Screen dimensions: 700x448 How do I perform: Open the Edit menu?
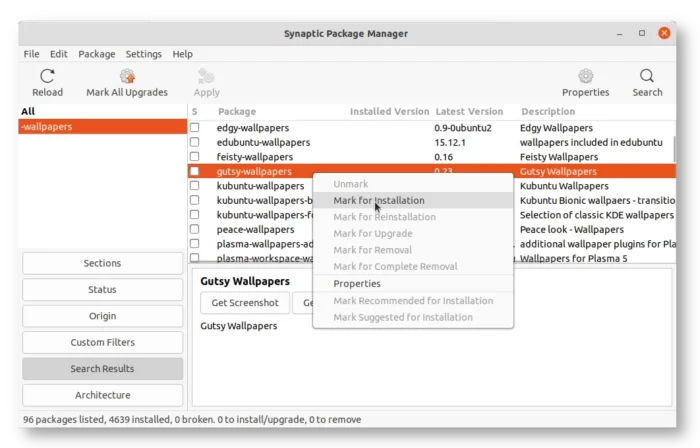coord(58,54)
